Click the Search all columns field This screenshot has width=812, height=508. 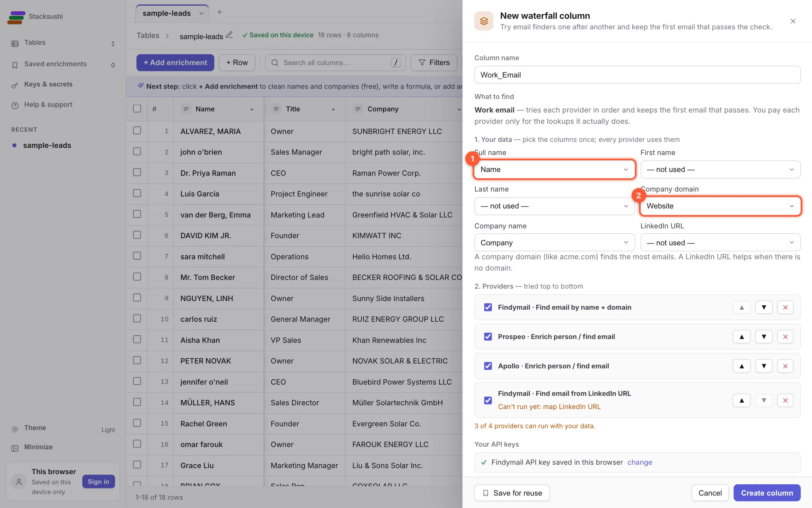pos(335,63)
